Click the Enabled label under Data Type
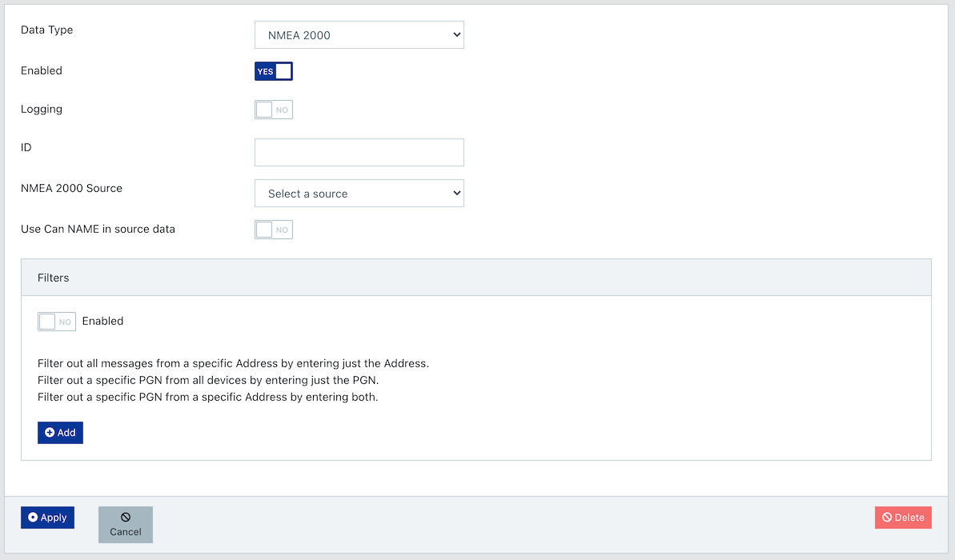 pyautogui.click(x=42, y=70)
